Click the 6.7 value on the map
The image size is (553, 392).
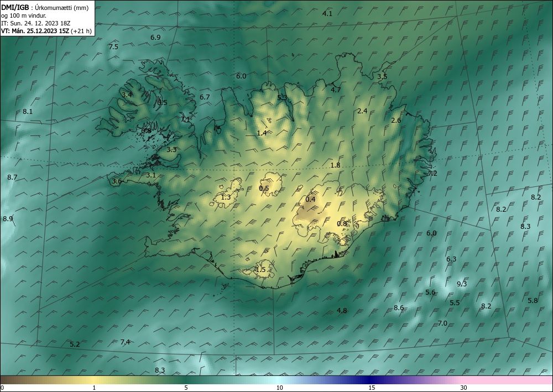coord(205,97)
